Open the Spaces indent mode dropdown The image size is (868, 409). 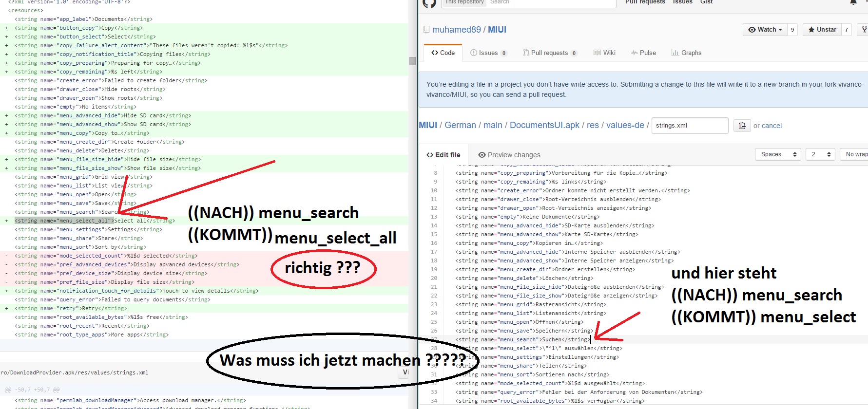tap(778, 154)
